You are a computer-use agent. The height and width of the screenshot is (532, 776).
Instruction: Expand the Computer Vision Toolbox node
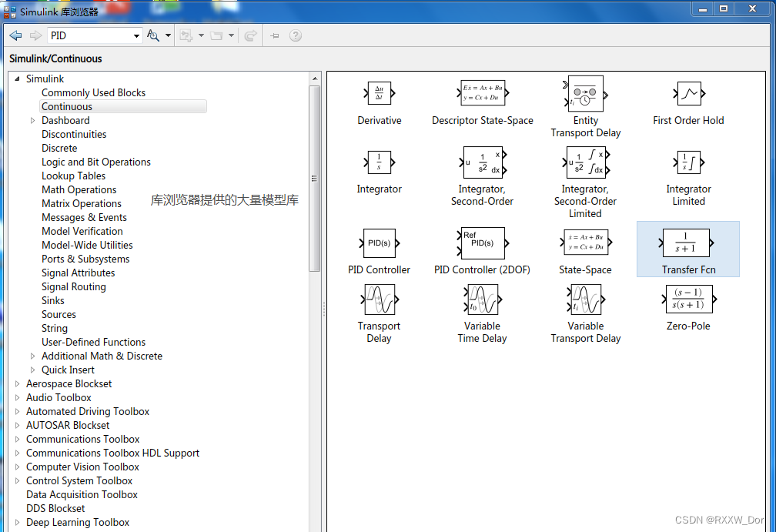pyautogui.click(x=17, y=467)
